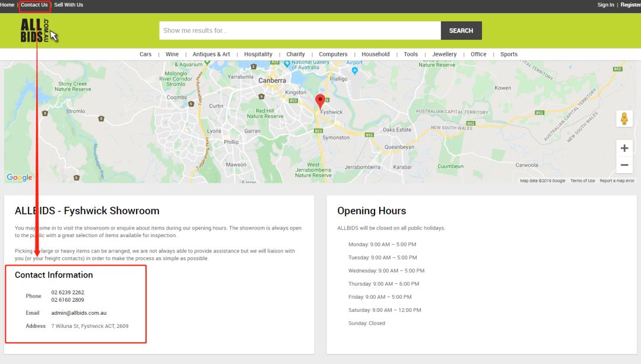Click Canberra label on the map
The height and width of the screenshot is (364, 641).
pos(272,81)
